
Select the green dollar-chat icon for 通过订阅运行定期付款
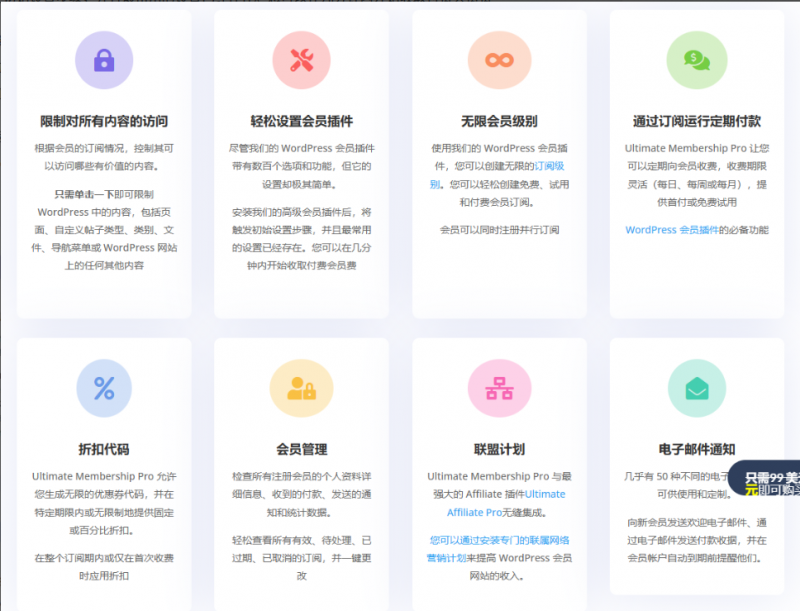tap(697, 59)
